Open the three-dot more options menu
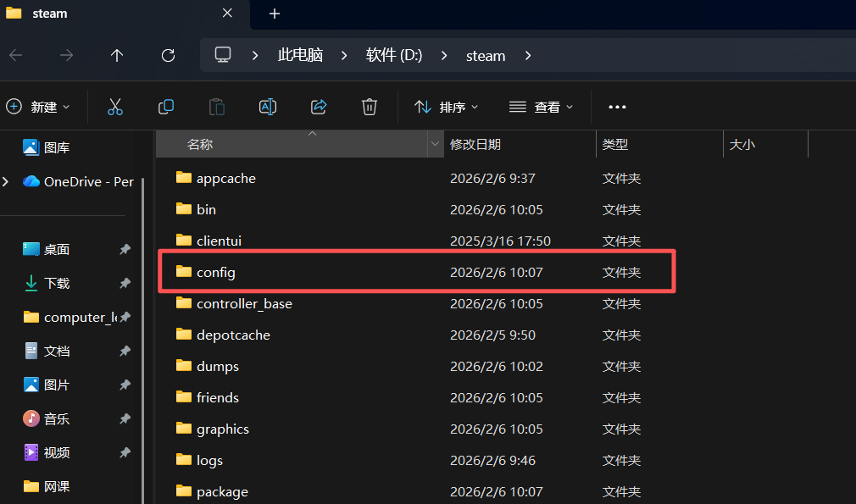 click(x=618, y=107)
